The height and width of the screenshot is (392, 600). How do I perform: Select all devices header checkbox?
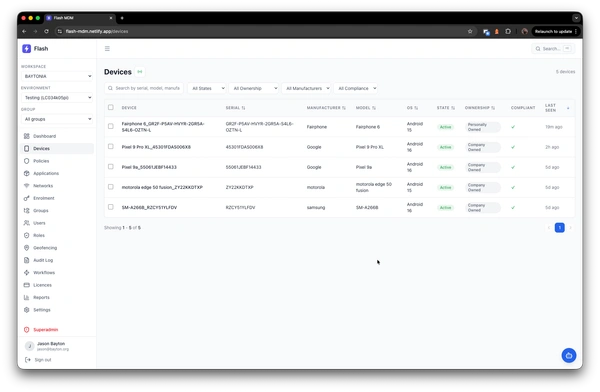(111, 107)
